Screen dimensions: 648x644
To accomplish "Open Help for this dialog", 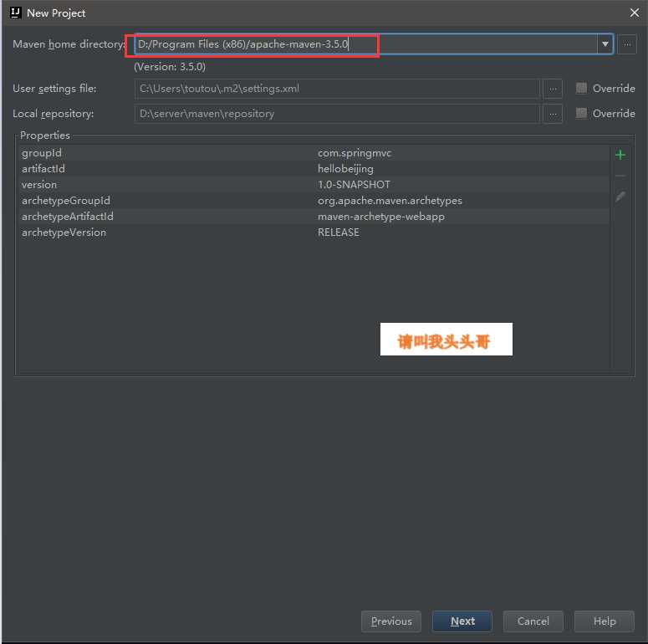I will point(605,621).
